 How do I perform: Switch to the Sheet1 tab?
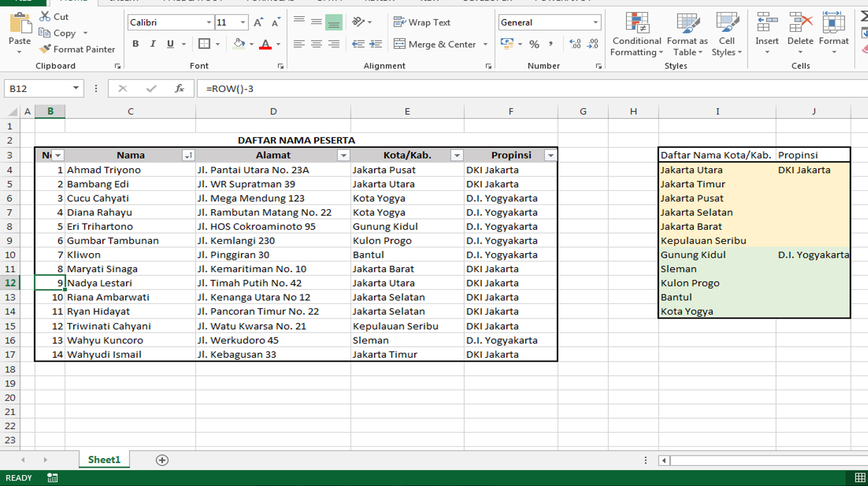[x=103, y=459]
